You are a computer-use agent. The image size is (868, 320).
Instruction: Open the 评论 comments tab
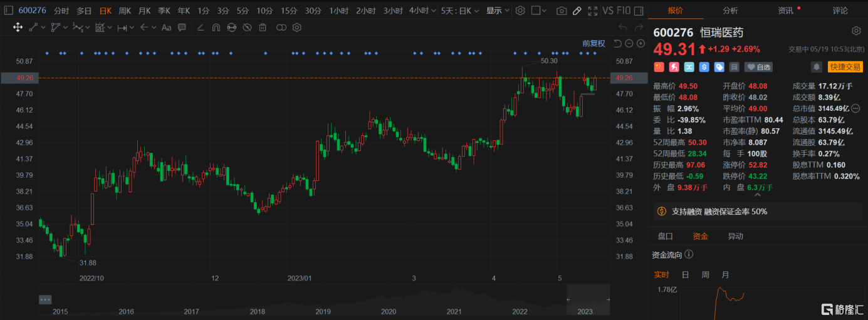pos(840,11)
